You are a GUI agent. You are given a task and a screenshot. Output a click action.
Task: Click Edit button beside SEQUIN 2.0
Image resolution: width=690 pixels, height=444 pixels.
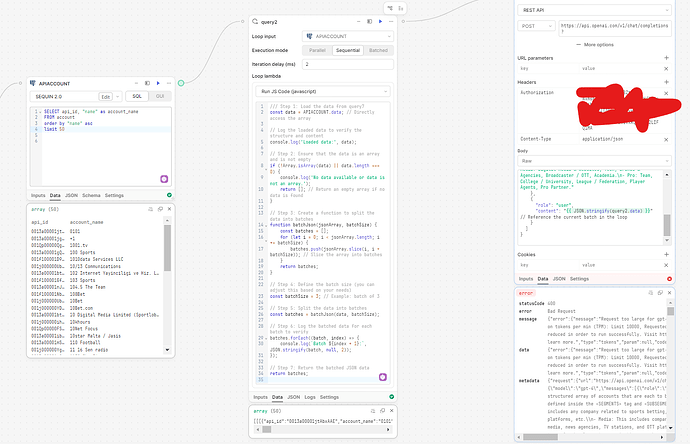(x=106, y=97)
